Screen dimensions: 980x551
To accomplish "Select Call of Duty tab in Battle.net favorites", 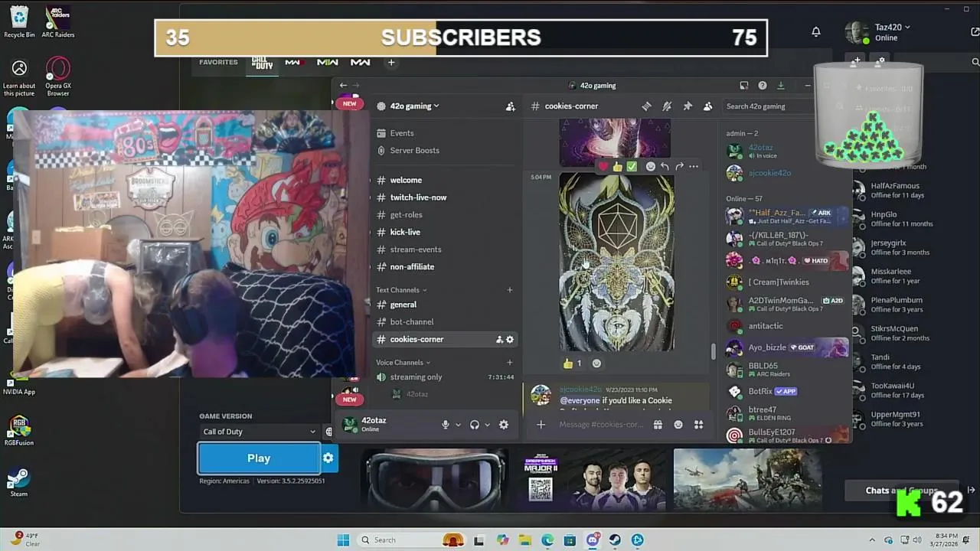I will click(263, 63).
